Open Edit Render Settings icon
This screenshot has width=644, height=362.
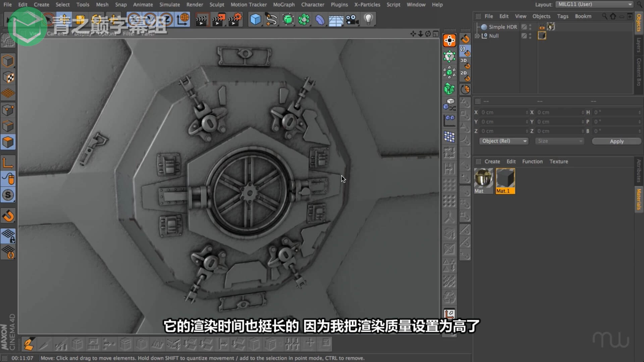(235, 19)
